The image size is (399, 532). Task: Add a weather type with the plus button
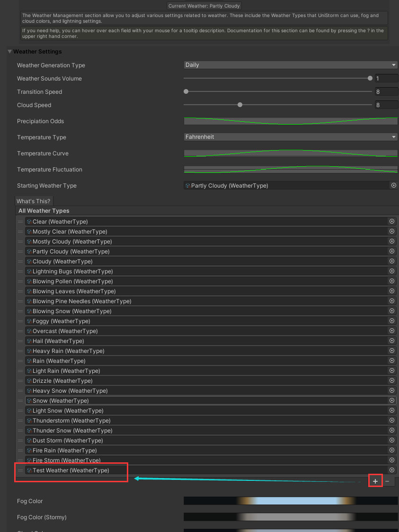(x=375, y=480)
